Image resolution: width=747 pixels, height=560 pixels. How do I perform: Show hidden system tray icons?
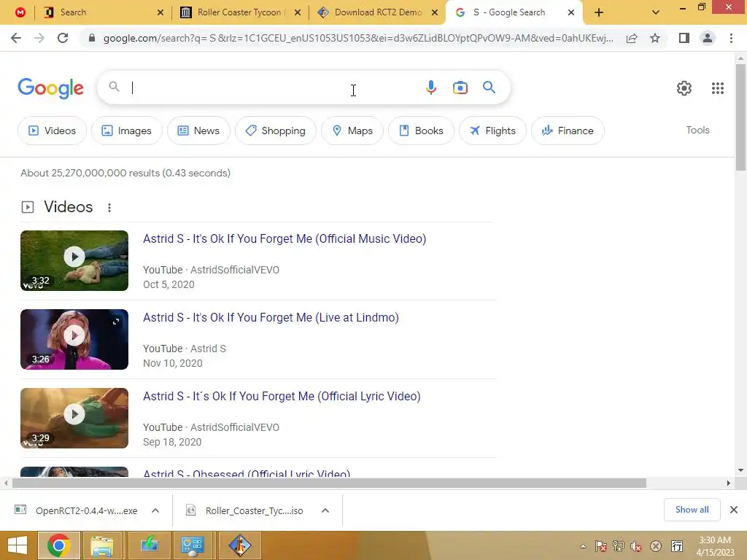click(x=583, y=546)
